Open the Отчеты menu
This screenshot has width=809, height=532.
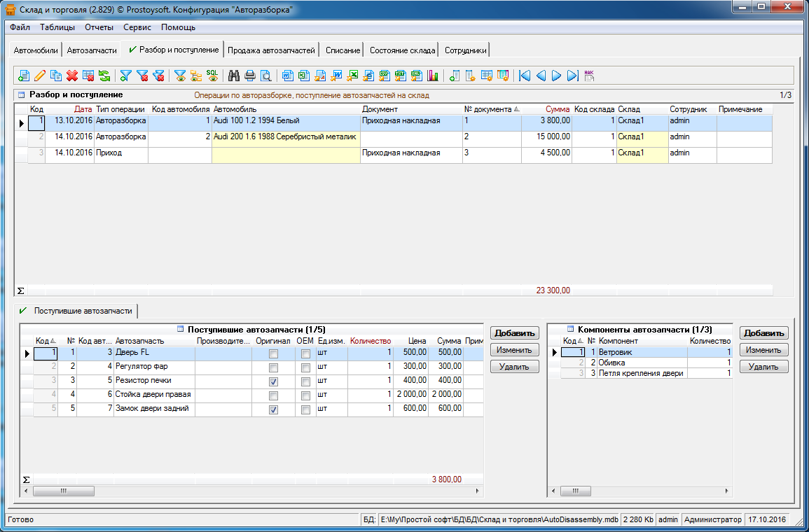[x=99, y=27]
